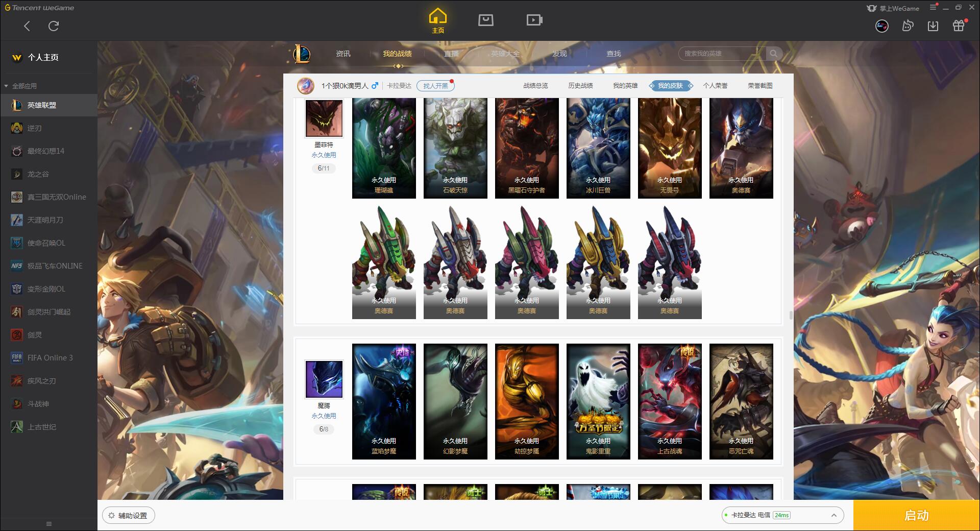
Task: Select 斗战神 in the sidebar
Action: tap(48, 404)
